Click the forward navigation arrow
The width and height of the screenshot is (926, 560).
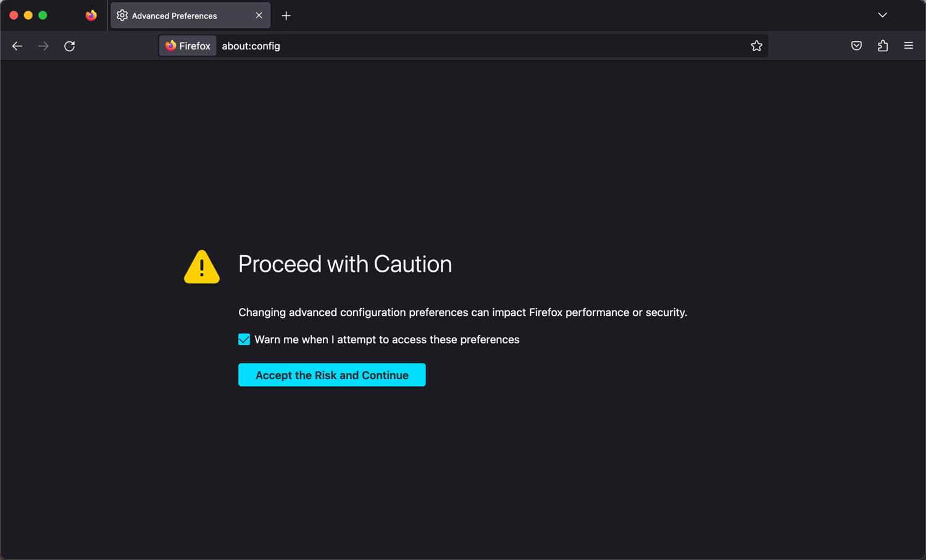[x=43, y=46]
